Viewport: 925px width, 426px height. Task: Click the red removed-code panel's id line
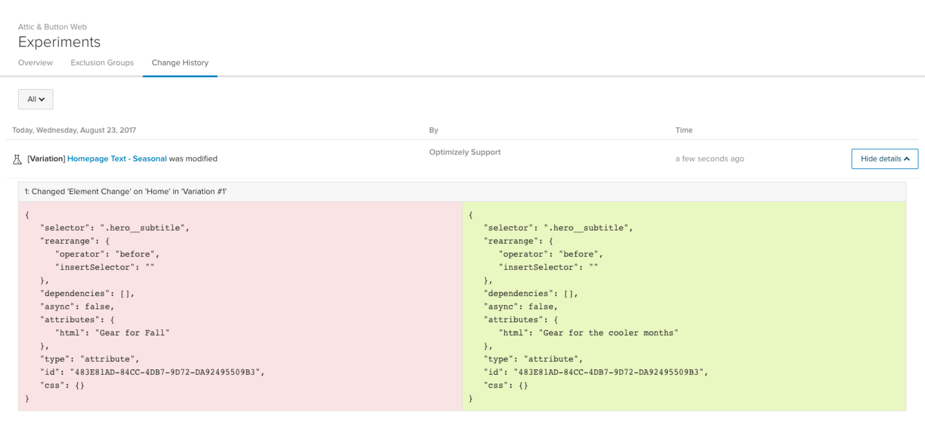coord(153,372)
